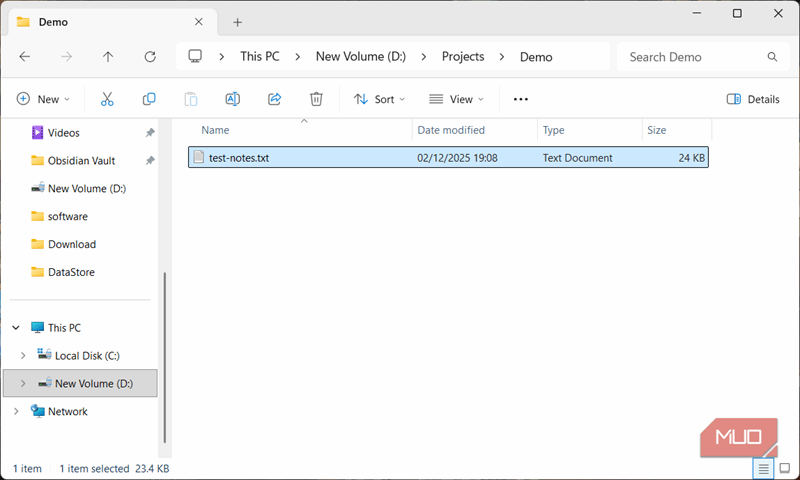The image size is (800, 480).
Task: Click the New button in toolbar
Action: (44, 99)
